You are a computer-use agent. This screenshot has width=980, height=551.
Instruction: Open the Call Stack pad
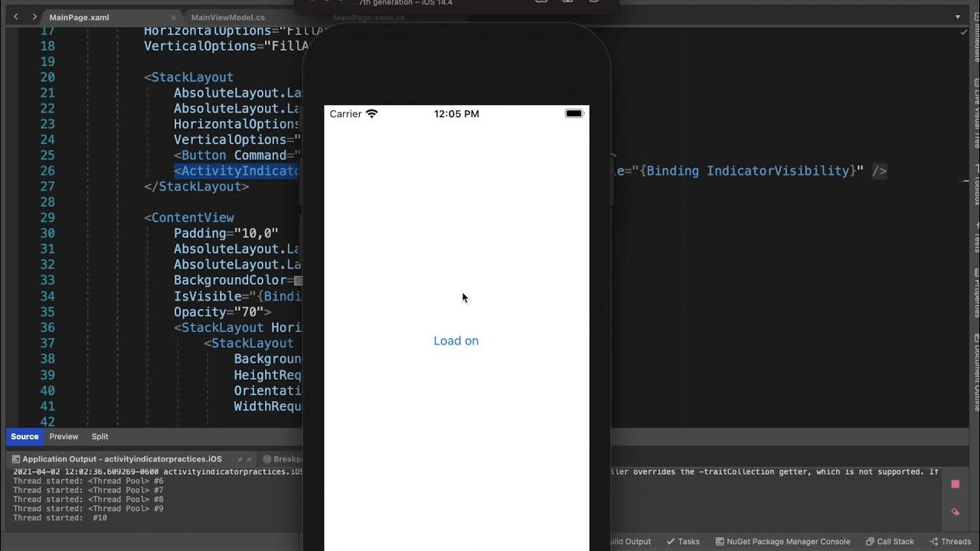(890, 541)
